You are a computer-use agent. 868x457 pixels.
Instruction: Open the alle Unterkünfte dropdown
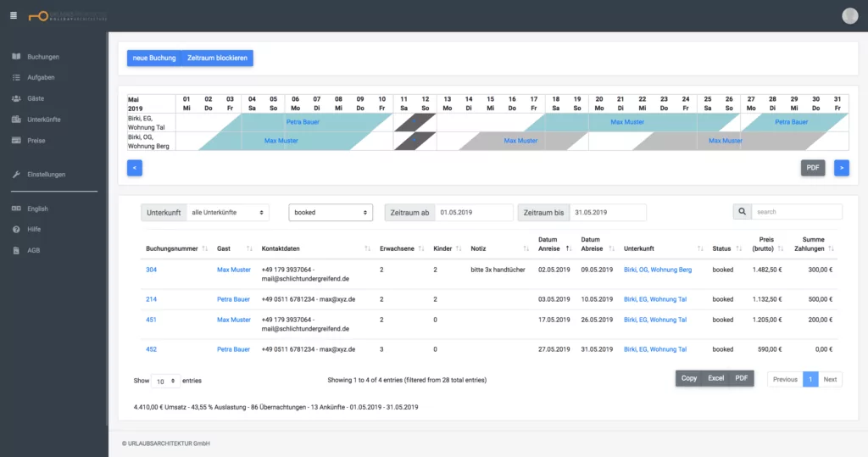click(x=227, y=212)
